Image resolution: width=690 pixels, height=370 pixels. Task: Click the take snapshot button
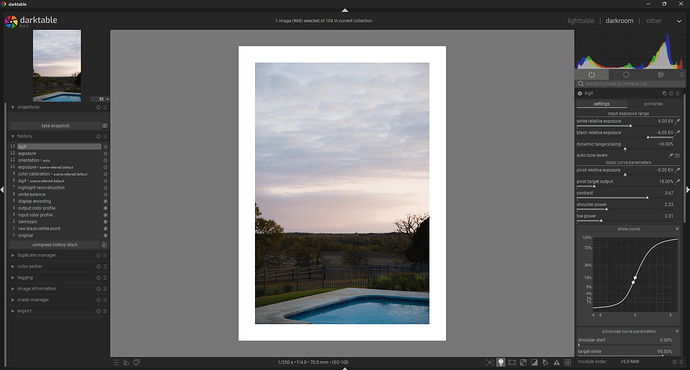[55, 126]
